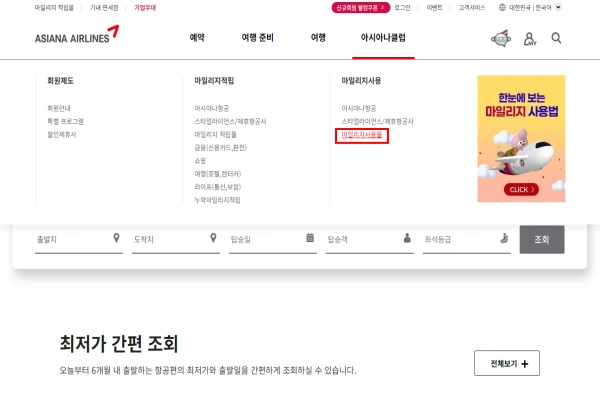600x400 pixels.
Task: Click the 마일리지 적립몰 top utility link
Action: [x=54, y=8]
